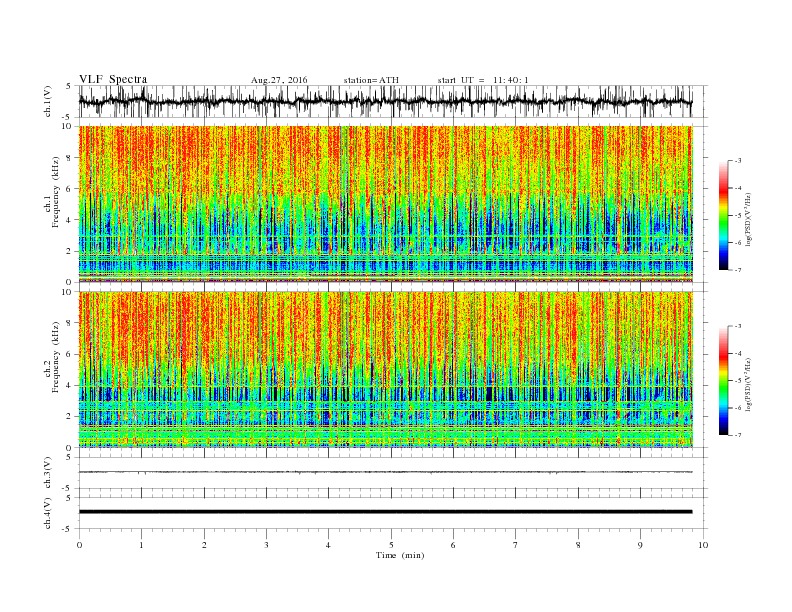Screen dimensions: 792x612
Task: Click the 'ch.3(V)' axis label
Action: tap(48, 472)
